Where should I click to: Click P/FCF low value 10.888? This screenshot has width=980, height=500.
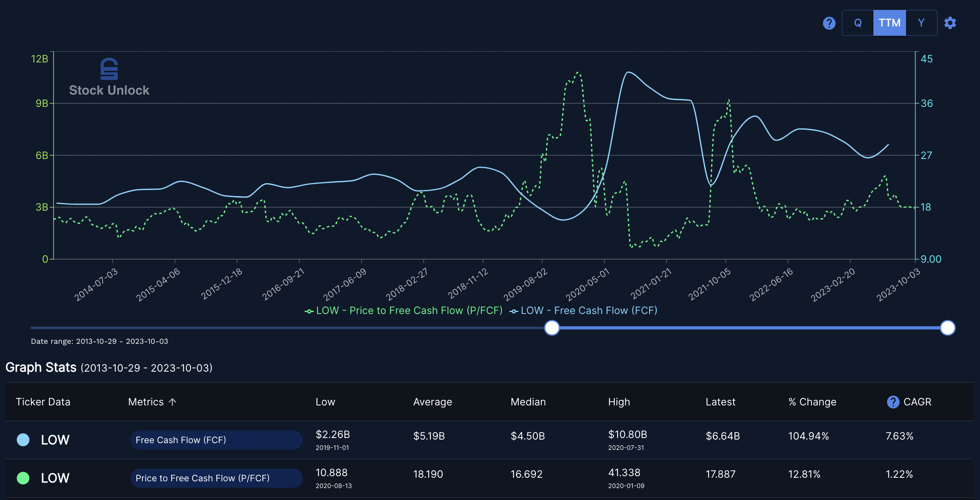click(x=332, y=473)
